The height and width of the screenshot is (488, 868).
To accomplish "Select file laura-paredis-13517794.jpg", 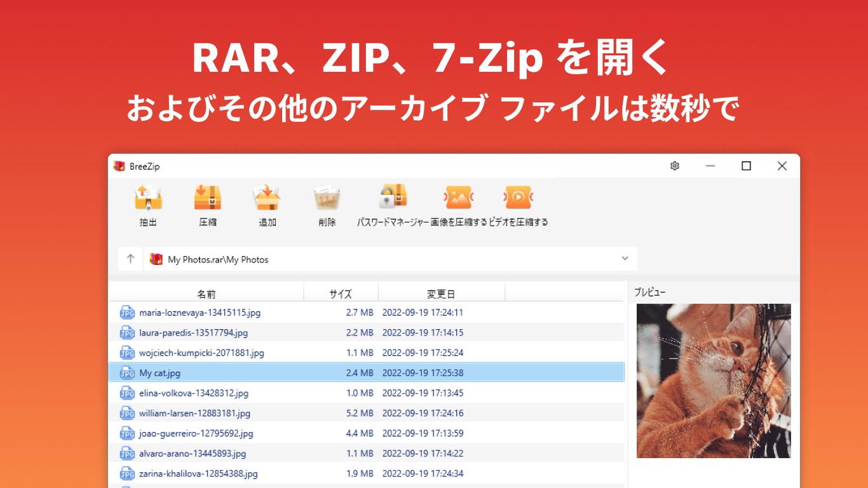I will [x=193, y=332].
